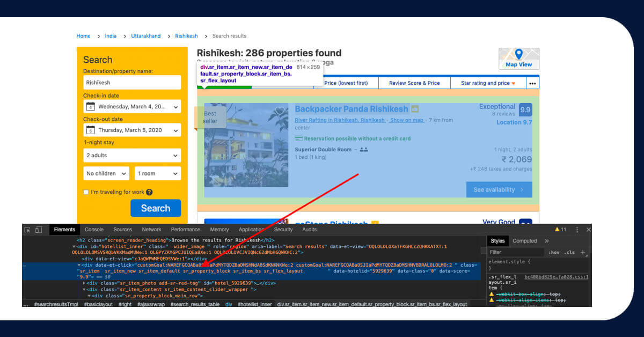The image size is (644, 337).
Task: Switch to the Performance tab
Action: click(x=186, y=230)
